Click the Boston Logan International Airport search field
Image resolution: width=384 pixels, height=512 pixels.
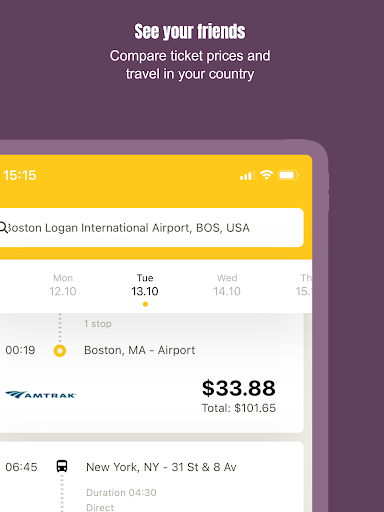coord(152,228)
